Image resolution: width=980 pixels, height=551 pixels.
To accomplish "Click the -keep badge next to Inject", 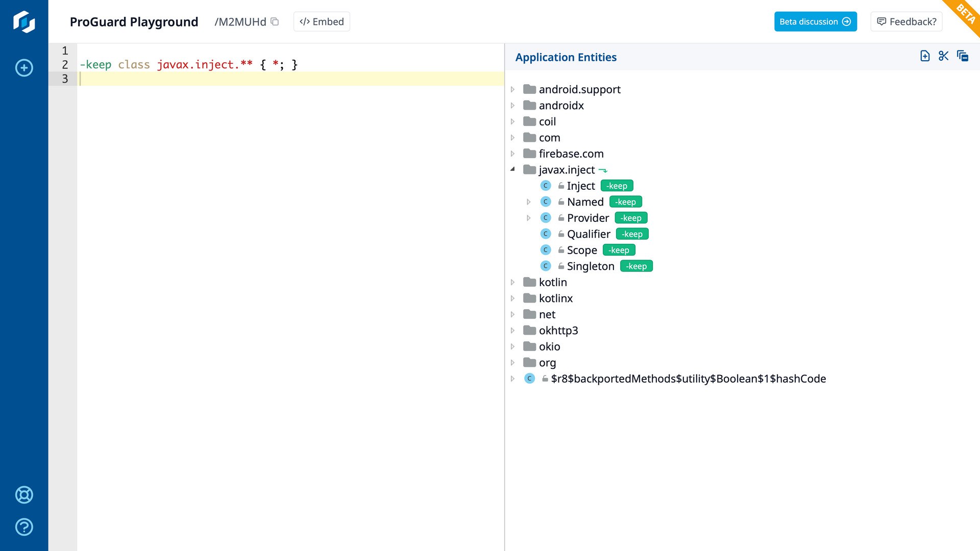I will tap(617, 186).
